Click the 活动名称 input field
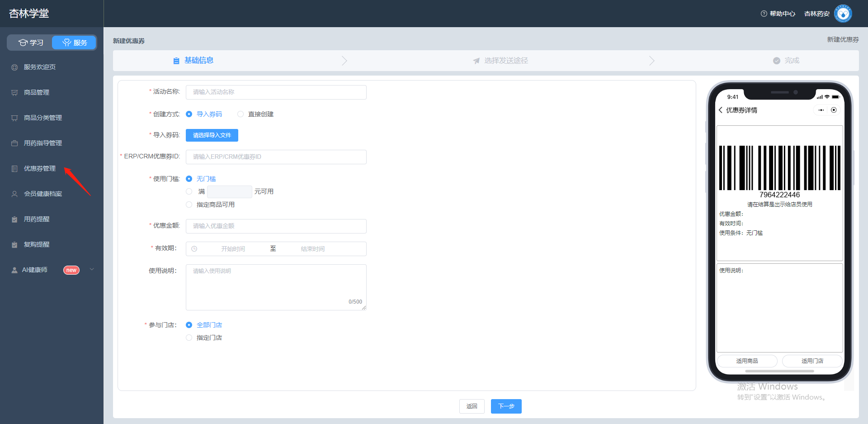The width and height of the screenshot is (868, 424). 276,92
